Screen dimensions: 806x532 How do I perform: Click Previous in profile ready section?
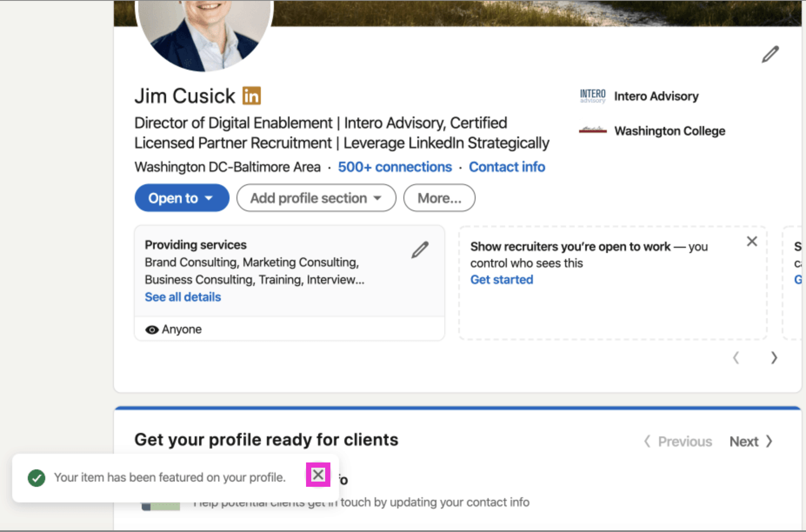click(678, 442)
